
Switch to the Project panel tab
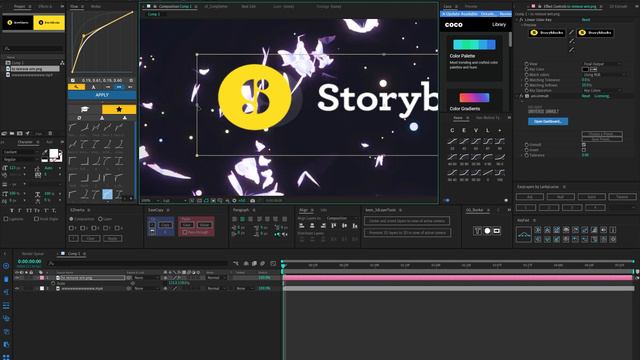click(x=19, y=7)
